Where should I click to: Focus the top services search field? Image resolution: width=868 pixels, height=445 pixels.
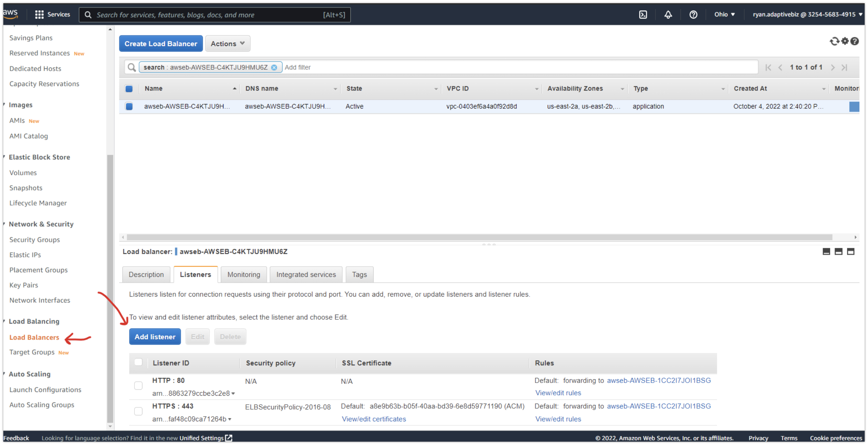click(214, 14)
